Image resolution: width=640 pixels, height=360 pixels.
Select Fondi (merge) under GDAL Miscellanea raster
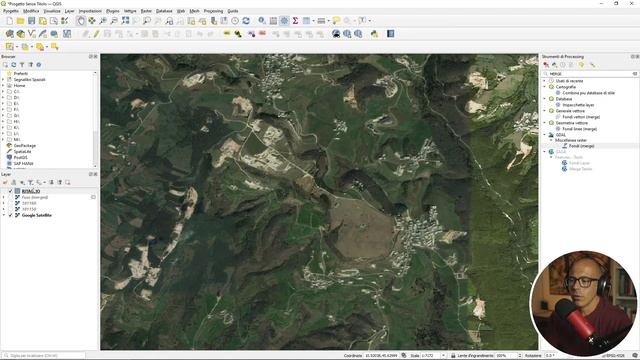pos(582,146)
